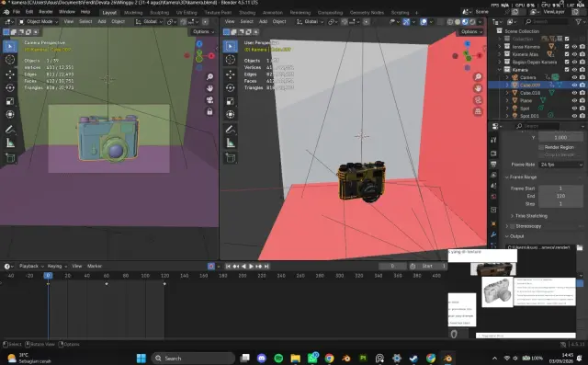Hide Cube.010 using its eye icon
Viewport: 588px width, 365px height.
[574, 93]
